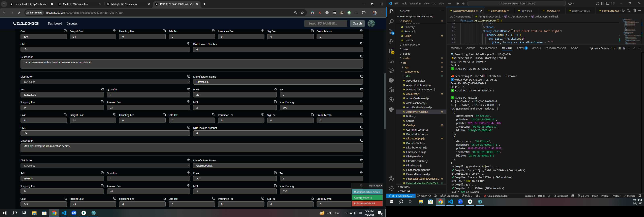Focus the Search PO_NUMBER input field
644x217 pixels.
[326, 24]
